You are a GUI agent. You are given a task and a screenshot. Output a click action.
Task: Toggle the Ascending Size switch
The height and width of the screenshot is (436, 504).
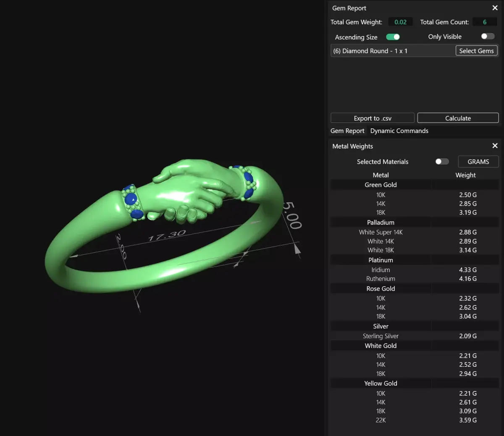[393, 37]
